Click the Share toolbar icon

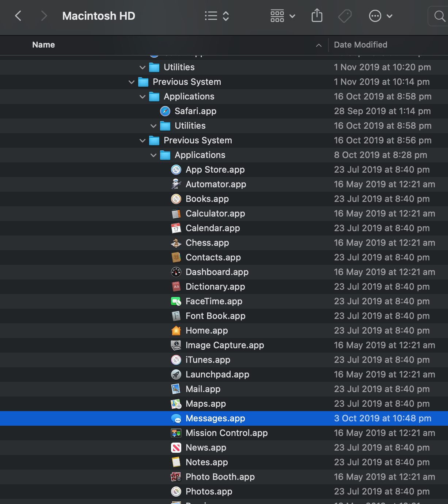[317, 16]
